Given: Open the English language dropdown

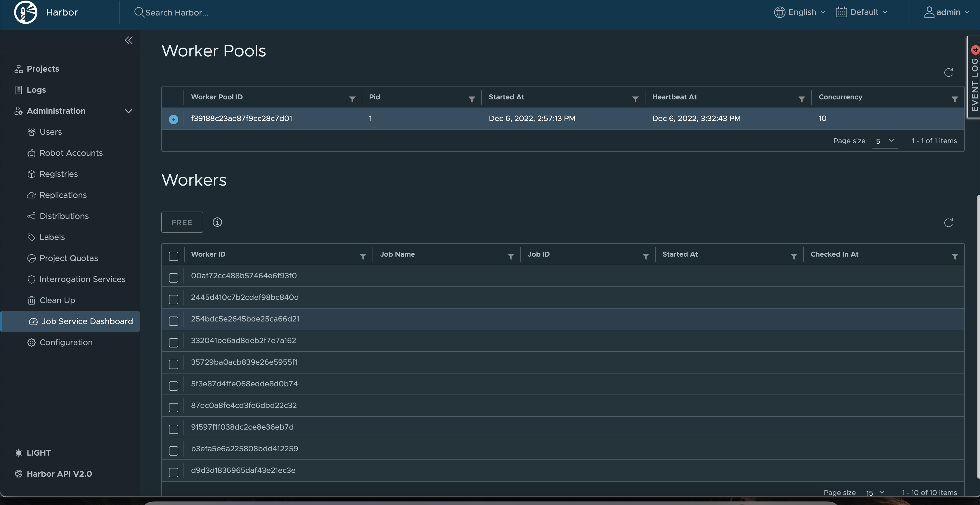Looking at the screenshot, I should [x=800, y=12].
